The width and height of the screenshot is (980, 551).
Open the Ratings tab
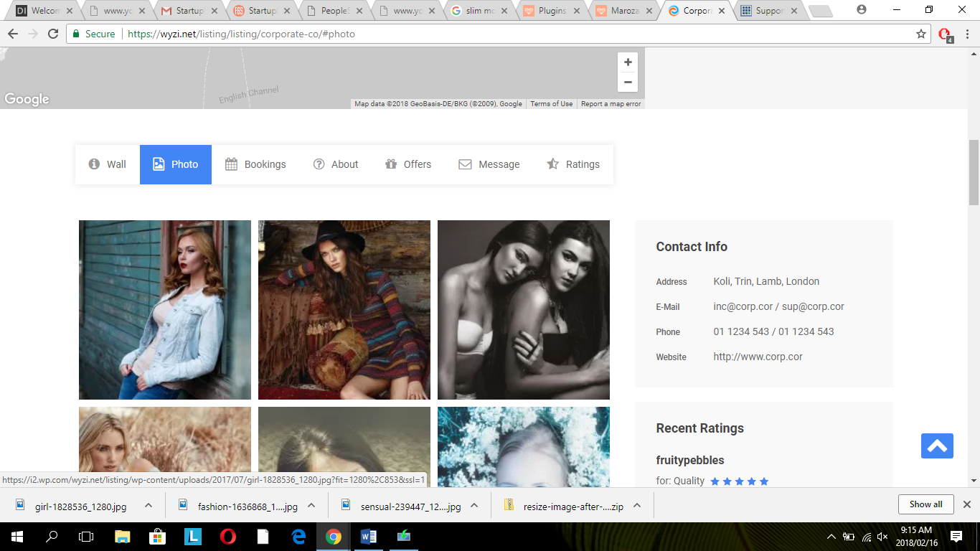click(573, 164)
